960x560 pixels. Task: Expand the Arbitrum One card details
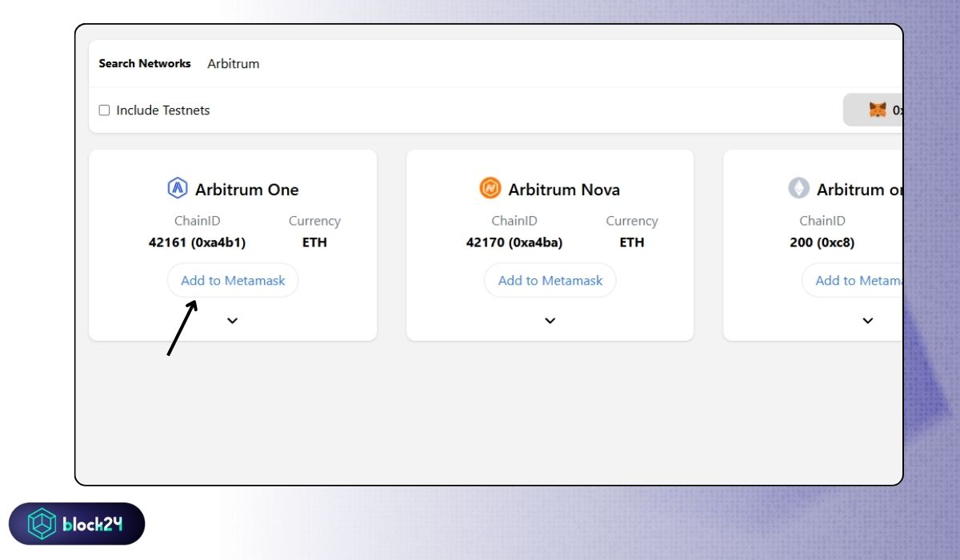[x=232, y=321]
